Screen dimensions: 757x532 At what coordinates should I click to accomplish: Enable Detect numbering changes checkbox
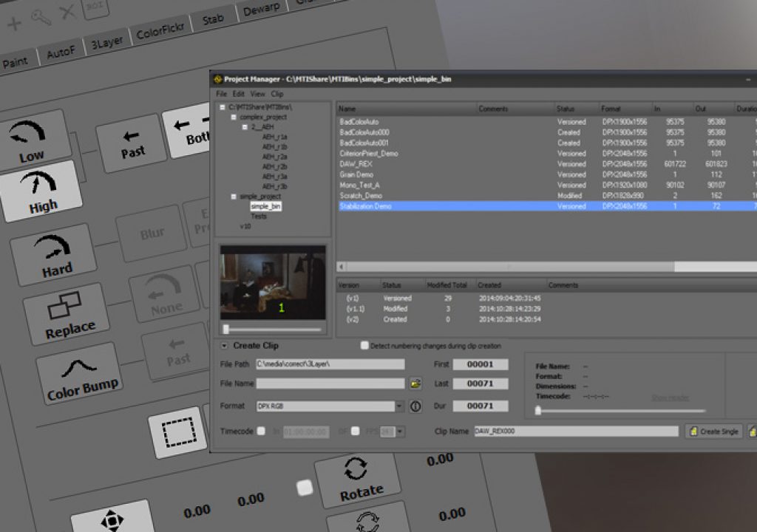click(x=364, y=345)
